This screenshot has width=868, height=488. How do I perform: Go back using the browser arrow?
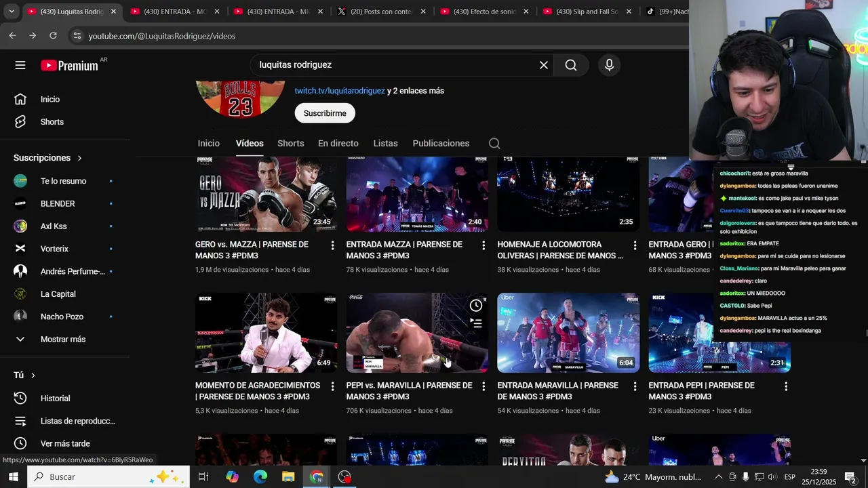click(x=12, y=36)
